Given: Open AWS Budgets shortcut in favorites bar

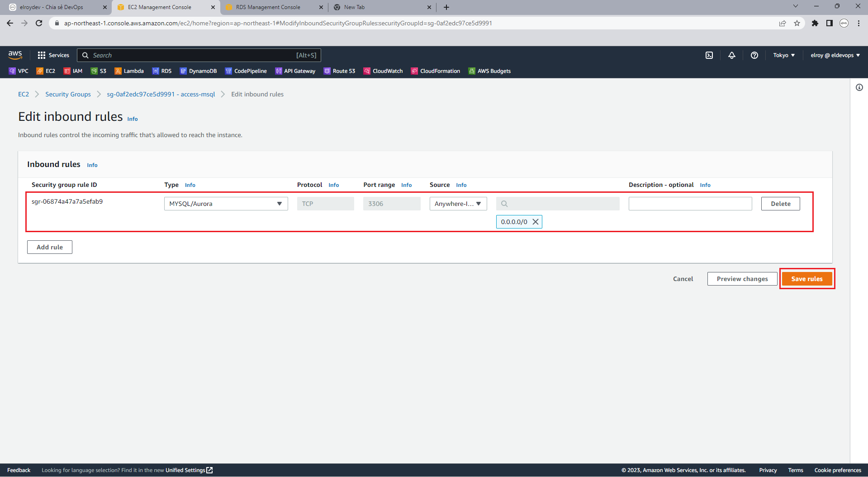Looking at the screenshot, I should (x=489, y=71).
